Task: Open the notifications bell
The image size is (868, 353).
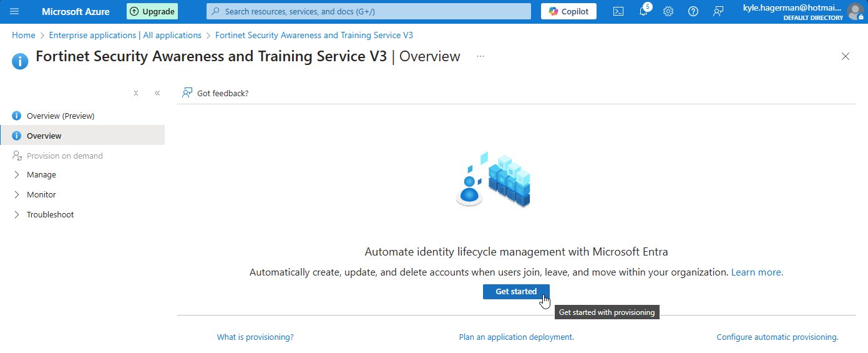Action: tap(643, 11)
